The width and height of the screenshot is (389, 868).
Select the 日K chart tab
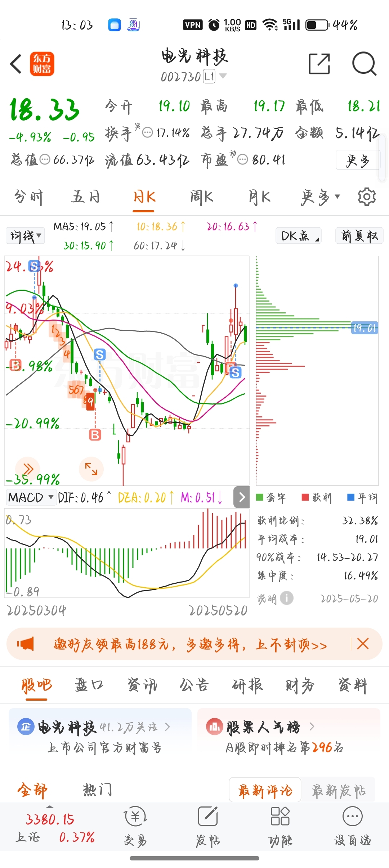pyautogui.click(x=144, y=197)
